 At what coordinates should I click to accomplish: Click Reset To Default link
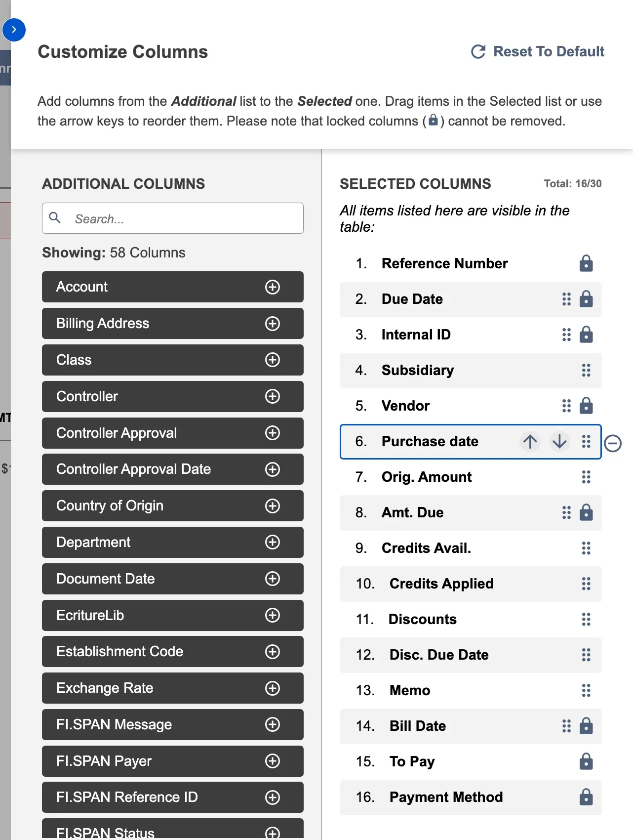[x=538, y=52]
